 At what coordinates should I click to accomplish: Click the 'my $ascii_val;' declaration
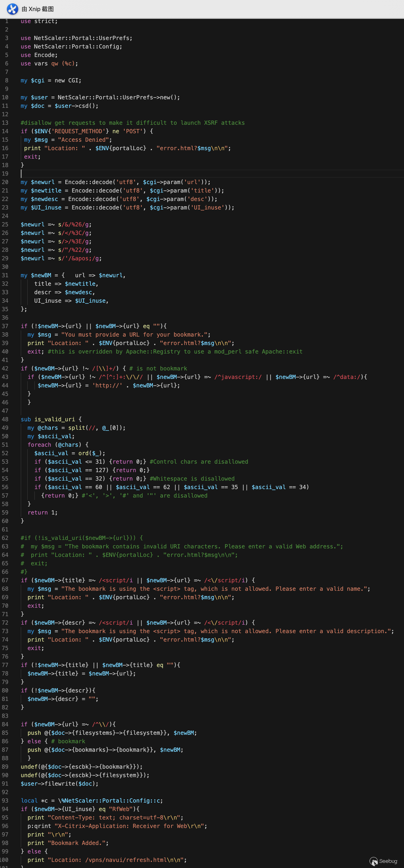51,436
